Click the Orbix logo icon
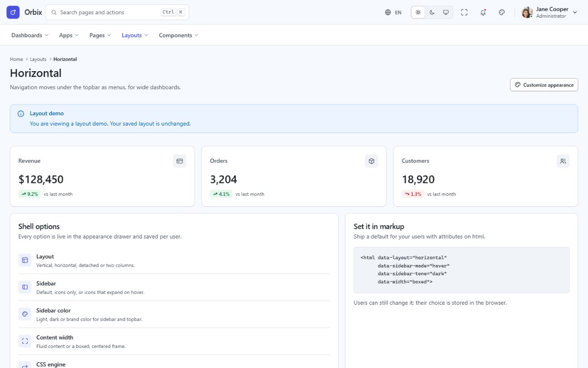This screenshot has width=588, height=368. [13, 12]
